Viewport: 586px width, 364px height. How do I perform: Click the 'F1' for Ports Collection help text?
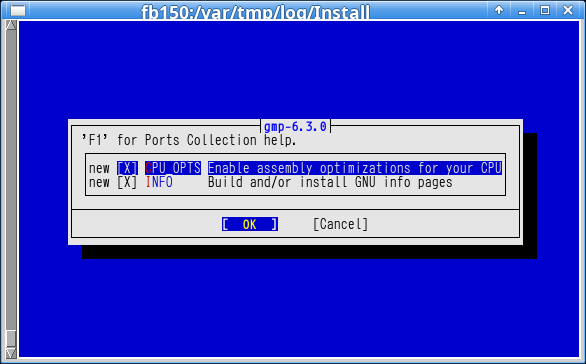click(x=189, y=140)
